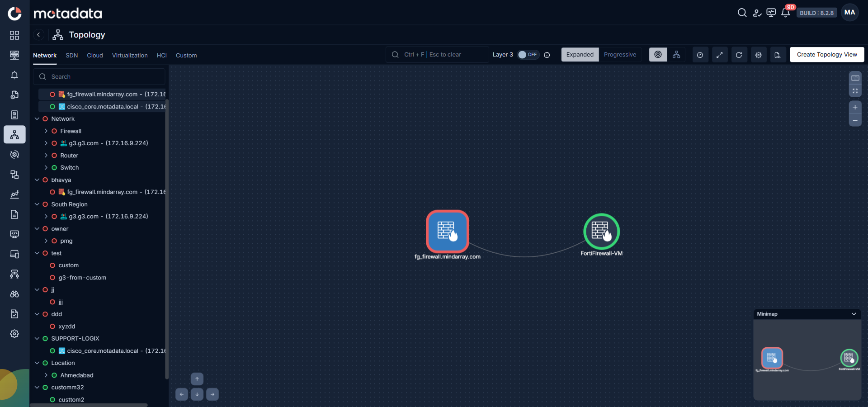The width and height of the screenshot is (868, 407).
Task: Zoom in on the topology canvas
Action: pos(855,108)
